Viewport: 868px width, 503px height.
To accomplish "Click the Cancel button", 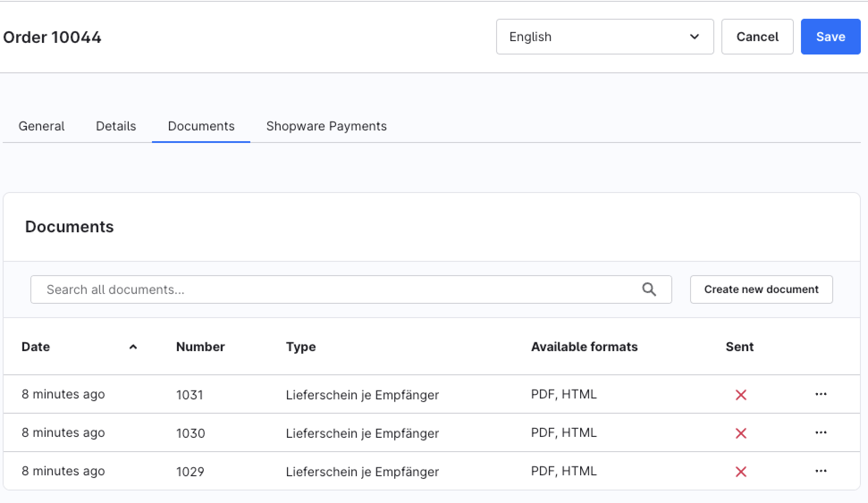I will pyautogui.click(x=757, y=37).
